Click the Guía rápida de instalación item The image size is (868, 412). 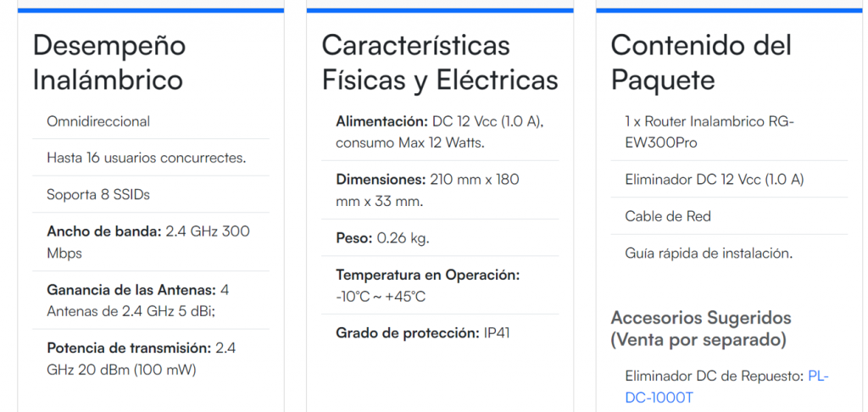[709, 253]
